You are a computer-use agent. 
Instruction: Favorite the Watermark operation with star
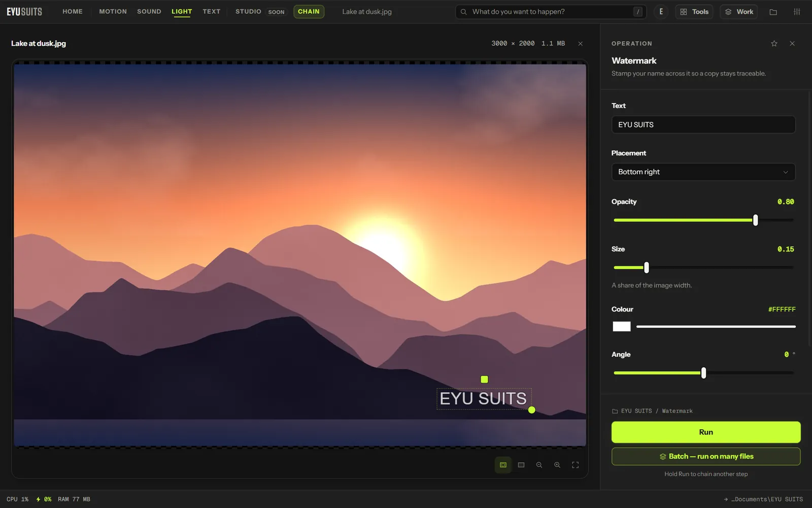coord(774,44)
